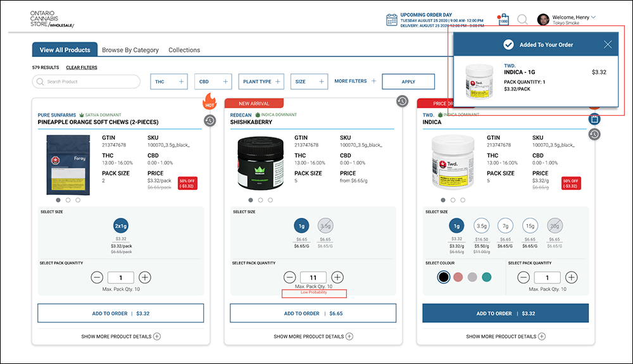This screenshot has width=633, height=364.
Task: Select 1g size on Indica card
Action: pyautogui.click(x=456, y=226)
